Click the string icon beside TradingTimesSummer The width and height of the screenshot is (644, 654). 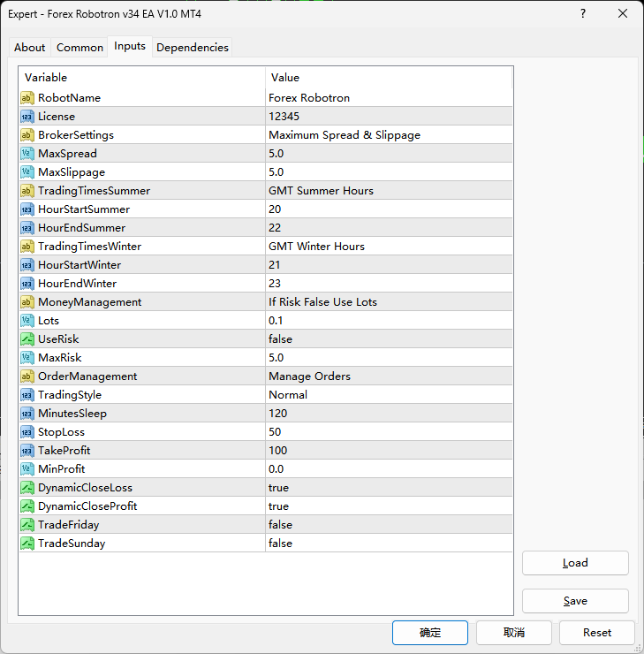tap(27, 191)
